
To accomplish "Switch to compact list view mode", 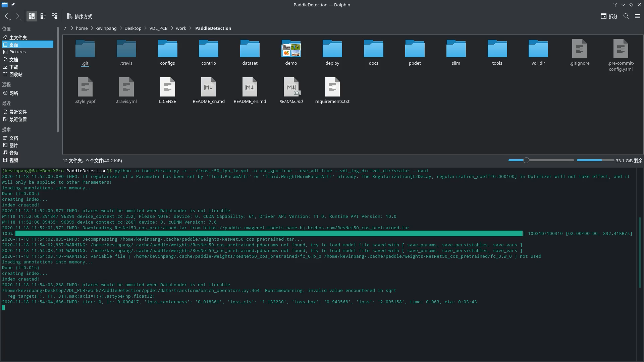I will (43, 16).
